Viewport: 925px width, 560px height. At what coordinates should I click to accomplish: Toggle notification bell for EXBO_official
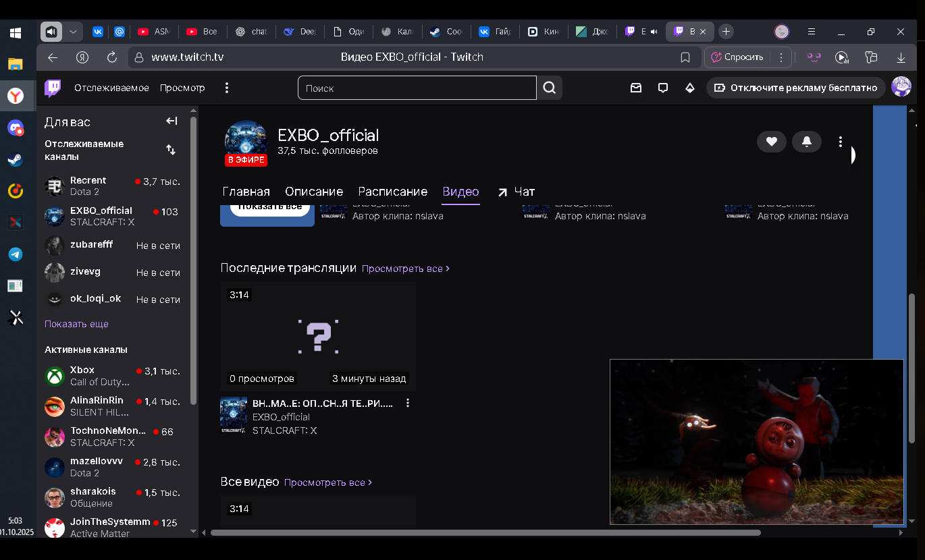[x=806, y=142]
